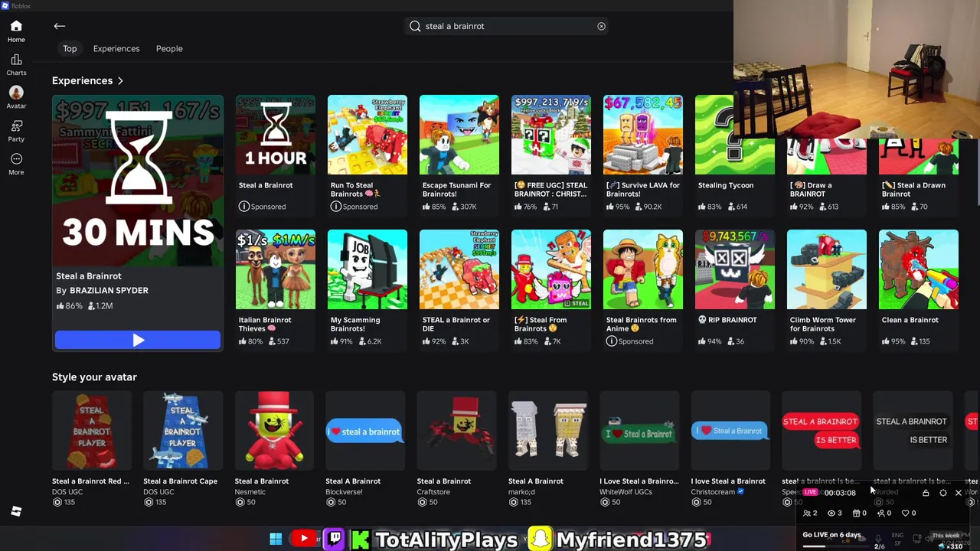Expand the Experiences section chevron
The height and width of the screenshot is (551, 980).
click(120, 80)
